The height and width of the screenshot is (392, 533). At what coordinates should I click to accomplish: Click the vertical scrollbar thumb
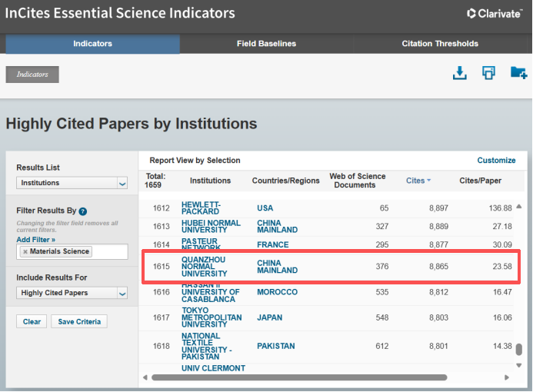(518, 350)
